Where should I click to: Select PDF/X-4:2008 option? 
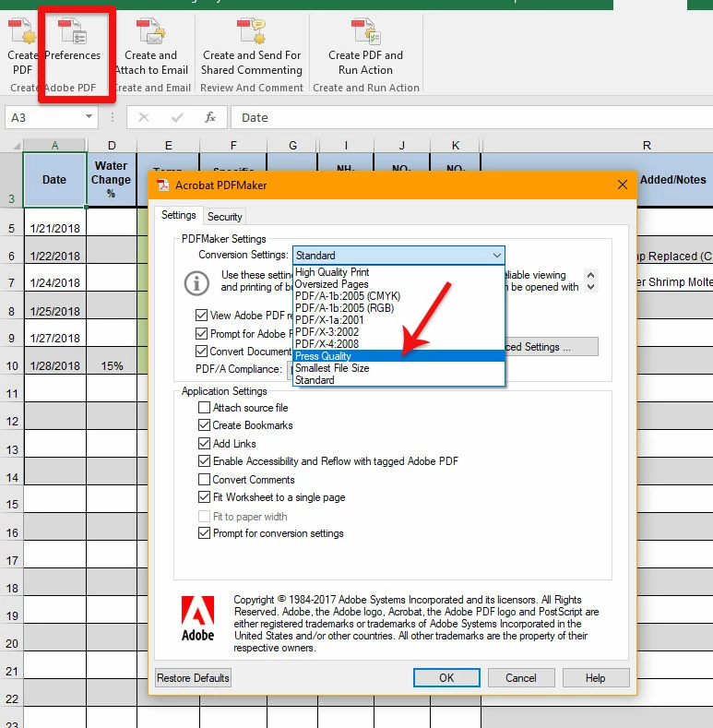pyautogui.click(x=398, y=344)
